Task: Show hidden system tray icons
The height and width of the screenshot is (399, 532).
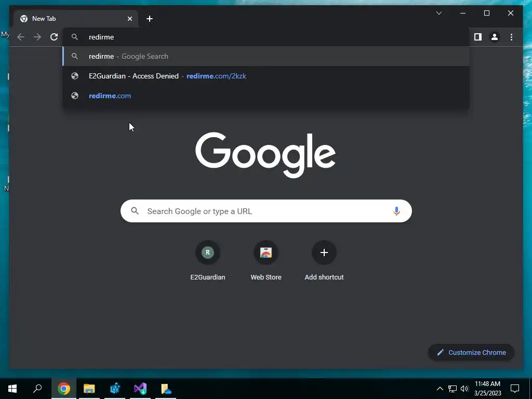Action: pyautogui.click(x=440, y=389)
